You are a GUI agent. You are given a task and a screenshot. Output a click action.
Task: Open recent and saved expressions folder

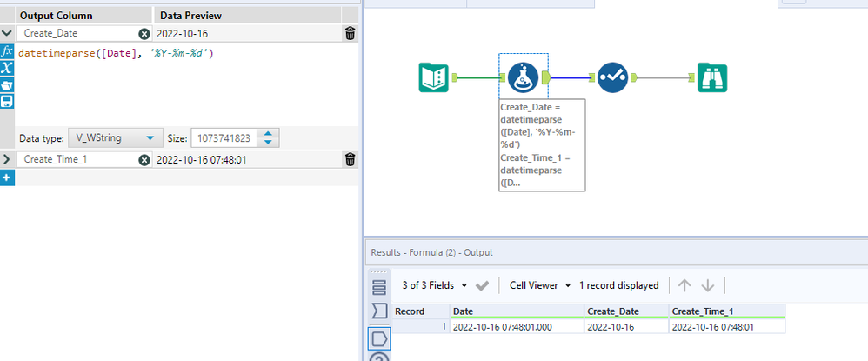(7, 84)
